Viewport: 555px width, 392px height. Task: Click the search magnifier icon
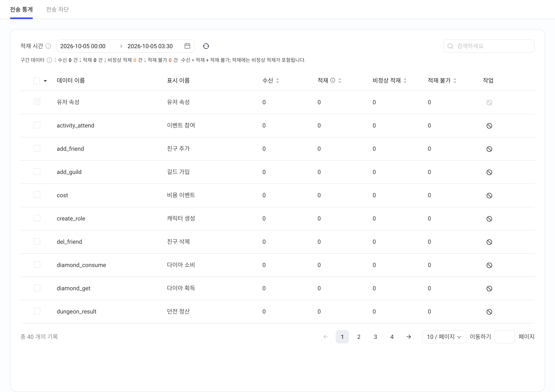pos(450,46)
